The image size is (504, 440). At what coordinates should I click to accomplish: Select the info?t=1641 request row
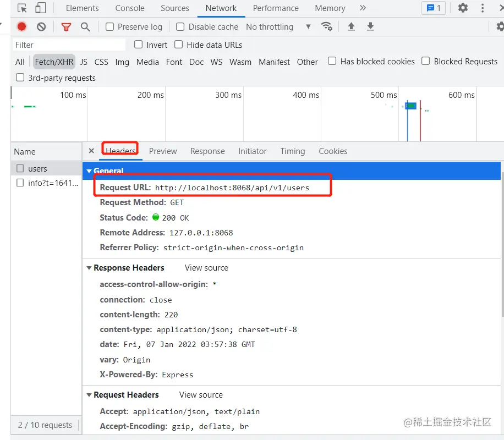pyautogui.click(x=46, y=183)
